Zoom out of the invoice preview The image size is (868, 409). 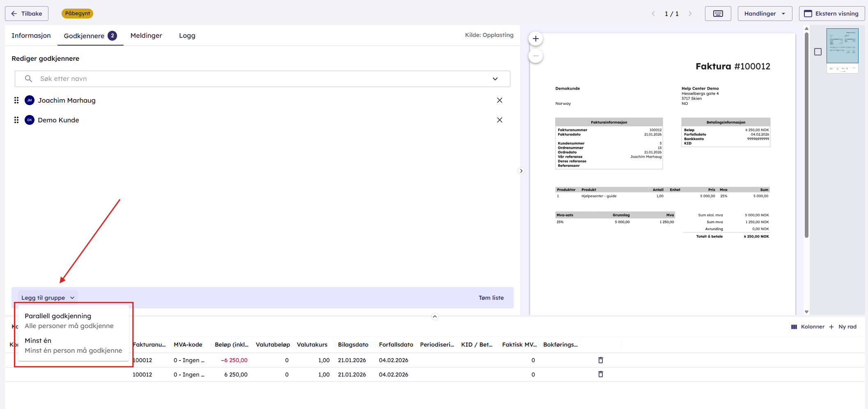click(535, 56)
